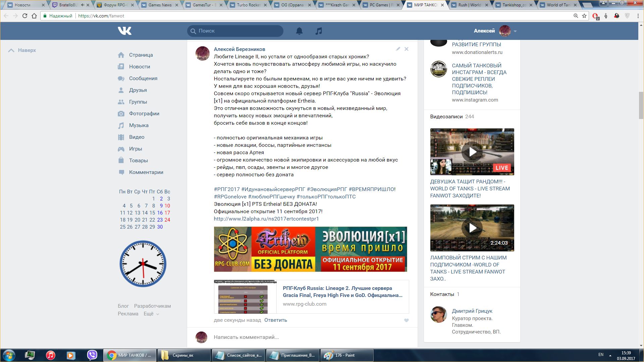Click the search field Поиск
Image resolution: width=644 pixels, height=362 pixels.
tap(235, 31)
